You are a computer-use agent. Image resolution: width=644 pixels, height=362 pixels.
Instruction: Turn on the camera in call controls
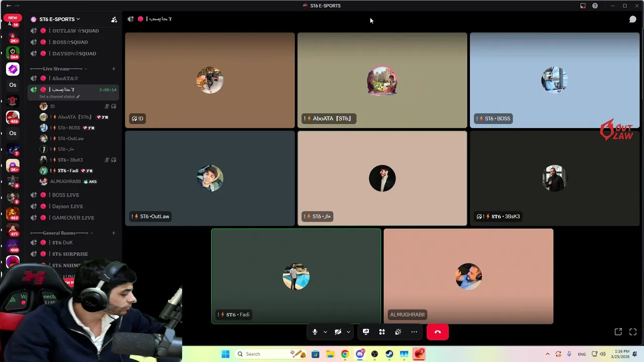338,332
